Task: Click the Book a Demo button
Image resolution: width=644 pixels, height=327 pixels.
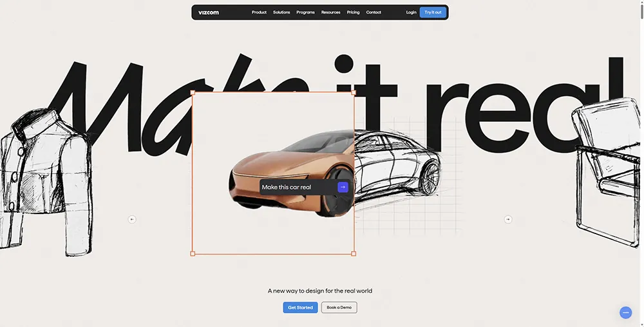Action: click(339, 308)
